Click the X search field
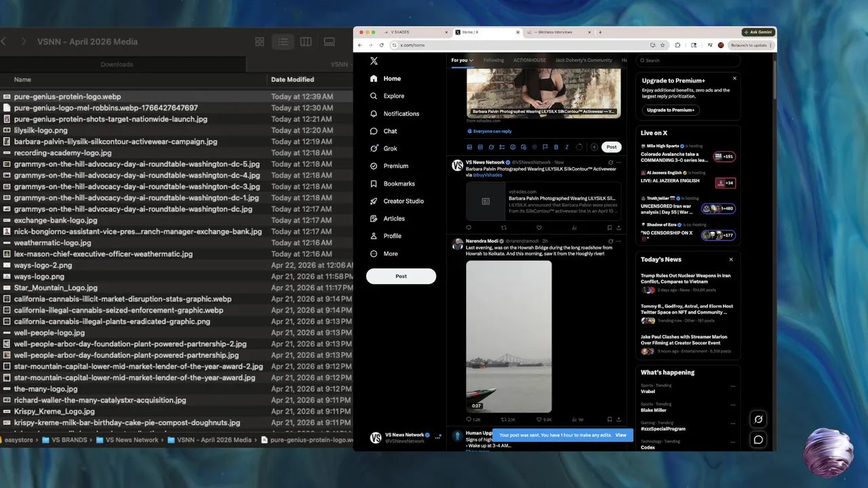Screen dimensions: 868x488 [688, 60]
